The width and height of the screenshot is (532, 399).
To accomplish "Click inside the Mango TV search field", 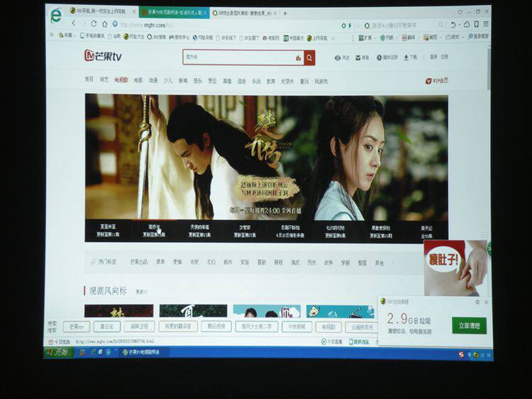I will click(239, 58).
